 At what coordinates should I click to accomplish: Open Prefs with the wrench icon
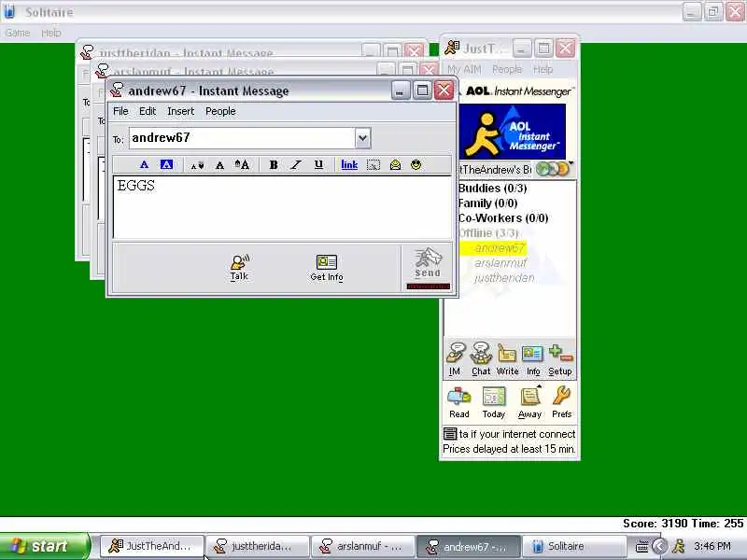pos(562,402)
